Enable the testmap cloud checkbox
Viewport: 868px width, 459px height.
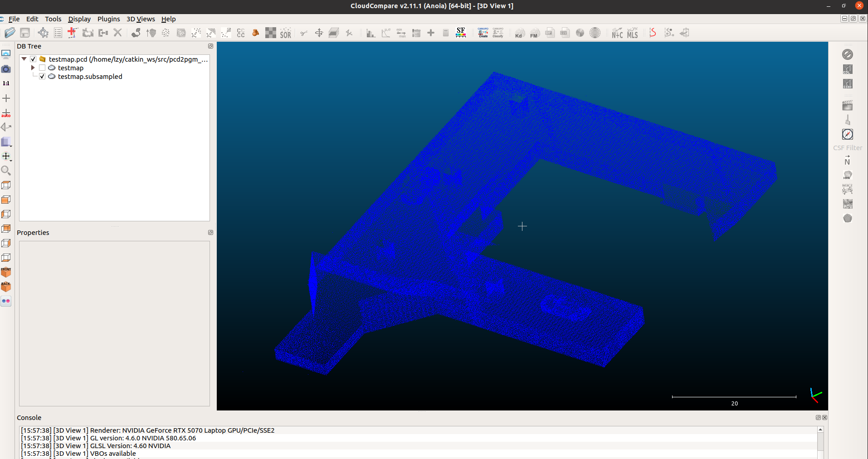(42, 68)
